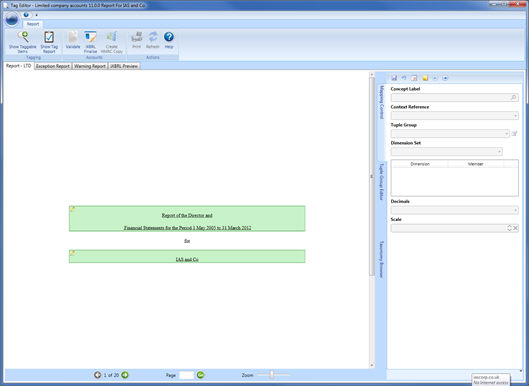
Task: Click the edit icon beside Tuple Group
Action: (x=514, y=134)
